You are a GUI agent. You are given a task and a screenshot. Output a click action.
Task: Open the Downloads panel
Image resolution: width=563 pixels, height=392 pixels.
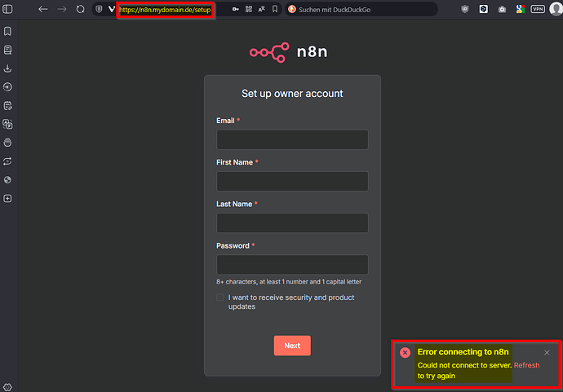point(7,68)
